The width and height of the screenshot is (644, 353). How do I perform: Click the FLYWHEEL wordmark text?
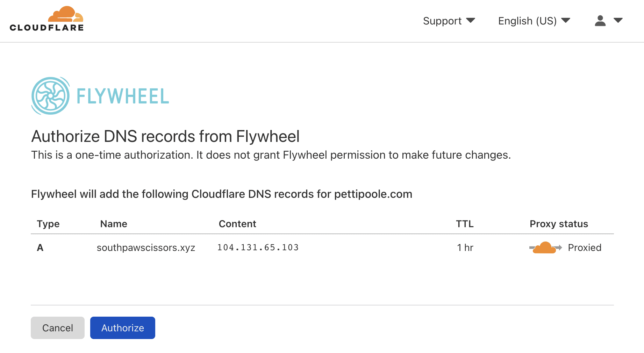(123, 96)
